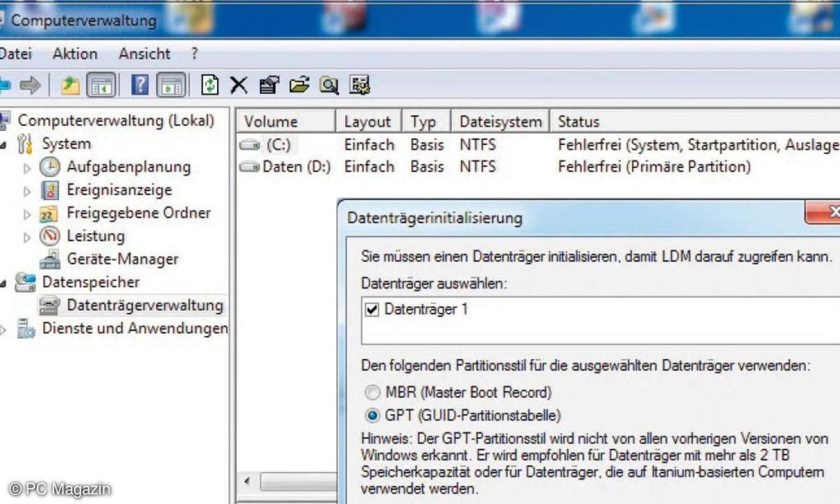The height and width of the screenshot is (504, 840).
Task: Toggle the console tree pane icon
Action: tap(101, 85)
